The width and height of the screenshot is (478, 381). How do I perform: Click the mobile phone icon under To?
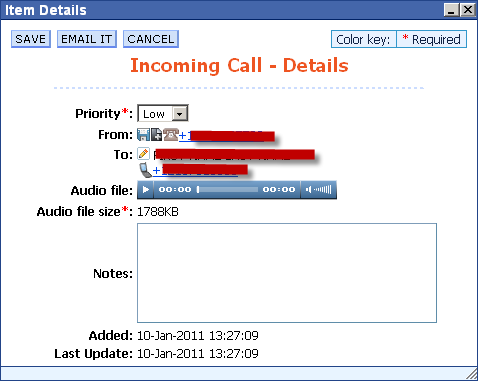point(145,170)
